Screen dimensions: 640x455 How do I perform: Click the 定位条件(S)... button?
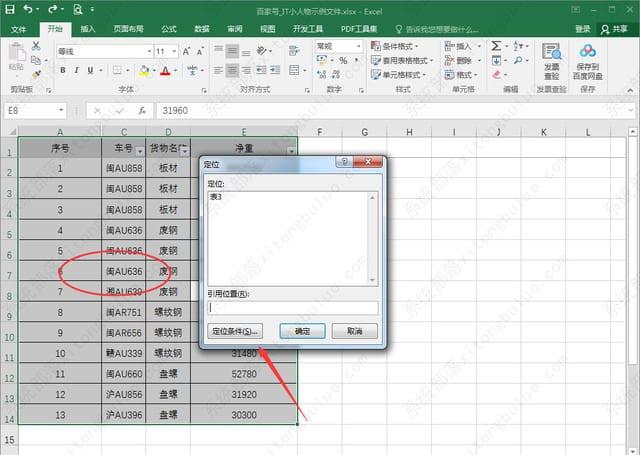click(x=235, y=331)
